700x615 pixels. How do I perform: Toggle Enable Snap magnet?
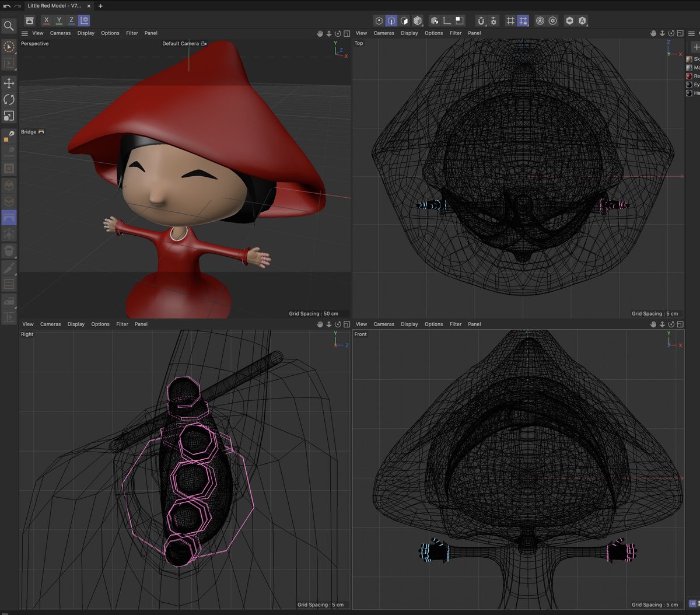(481, 20)
